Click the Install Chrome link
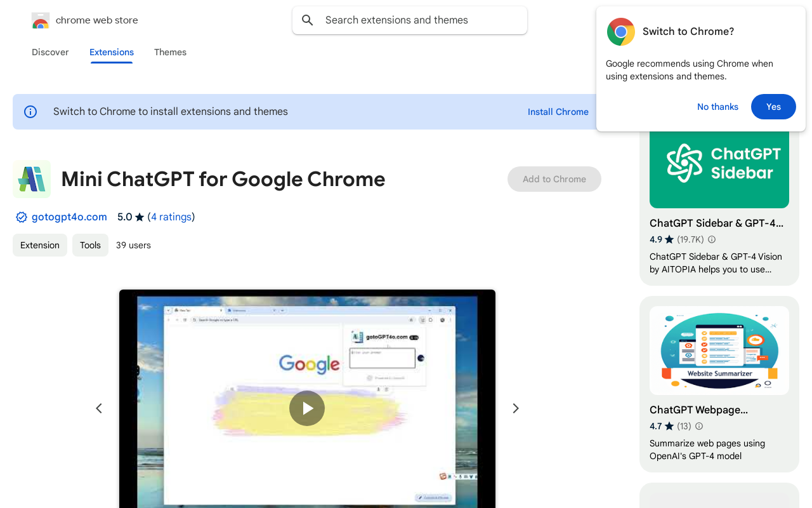This screenshot has height=508, width=812. tap(558, 112)
